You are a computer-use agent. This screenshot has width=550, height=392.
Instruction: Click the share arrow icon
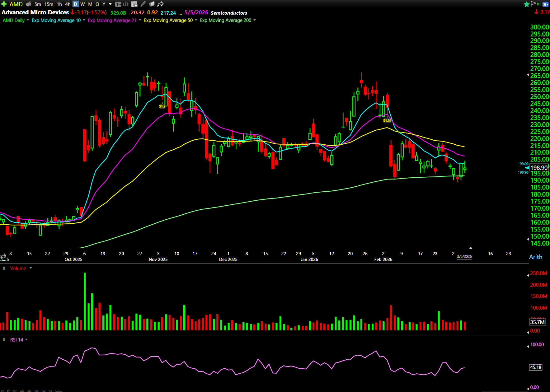(161, 4)
